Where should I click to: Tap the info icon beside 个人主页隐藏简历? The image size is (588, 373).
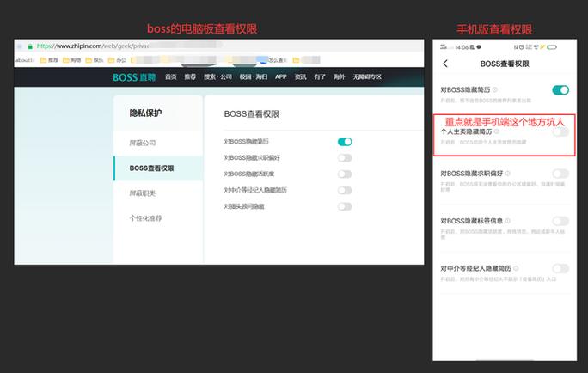[x=497, y=131]
